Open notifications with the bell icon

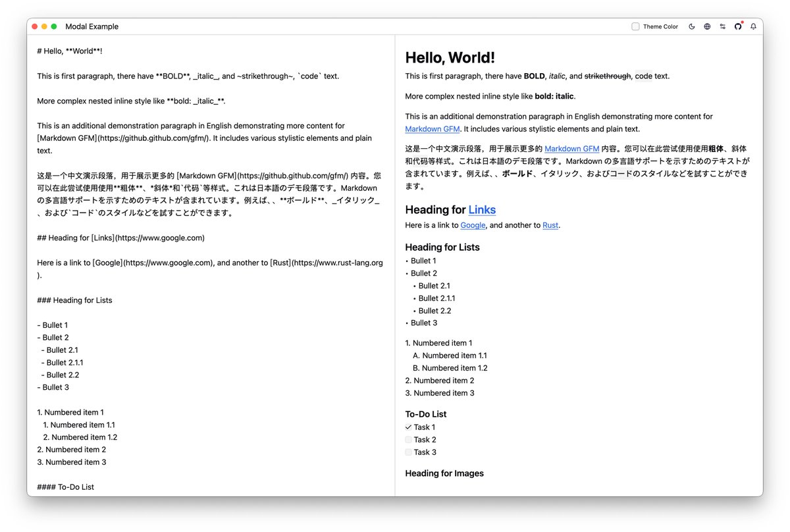753,26
